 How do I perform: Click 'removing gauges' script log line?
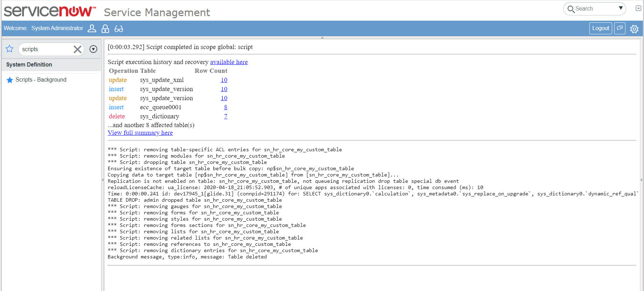195,206
